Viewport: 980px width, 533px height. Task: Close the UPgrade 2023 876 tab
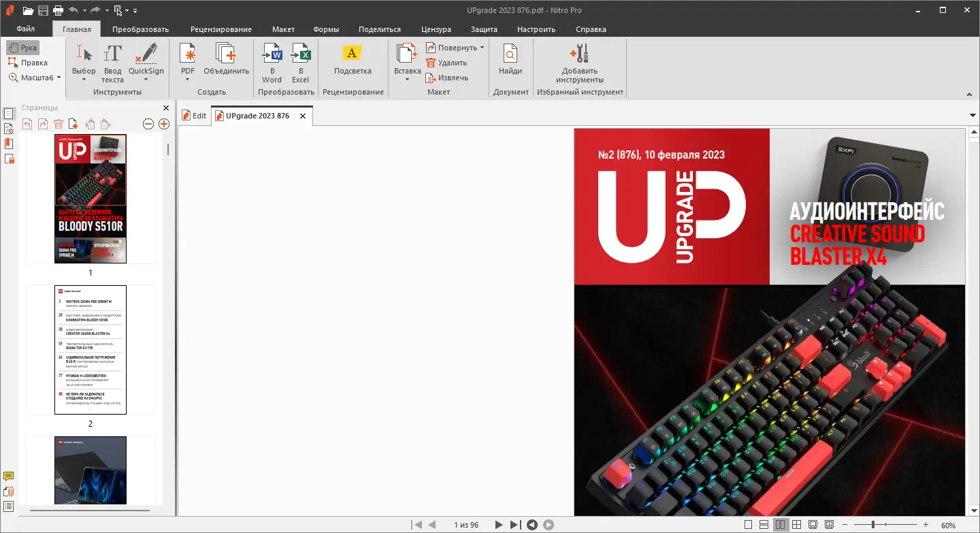(x=303, y=116)
